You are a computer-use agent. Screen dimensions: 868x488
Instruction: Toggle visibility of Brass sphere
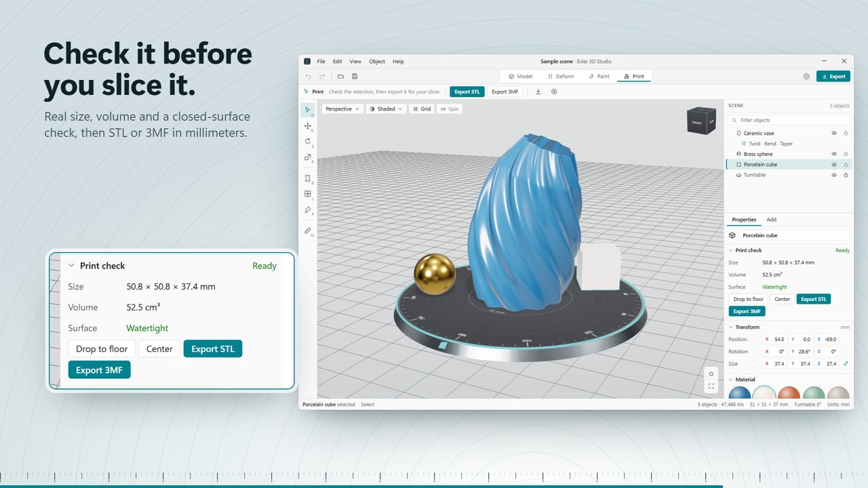click(x=835, y=154)
